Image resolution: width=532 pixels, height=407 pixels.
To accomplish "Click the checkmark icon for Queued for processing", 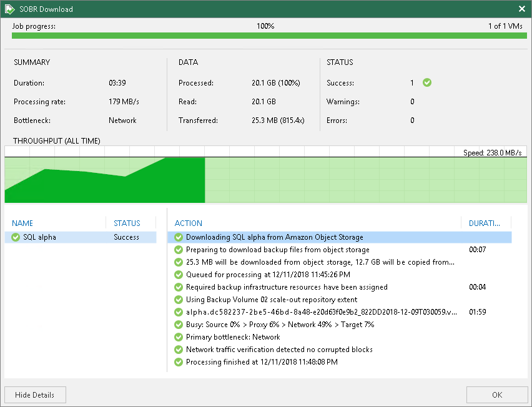I will click(179, 275).
